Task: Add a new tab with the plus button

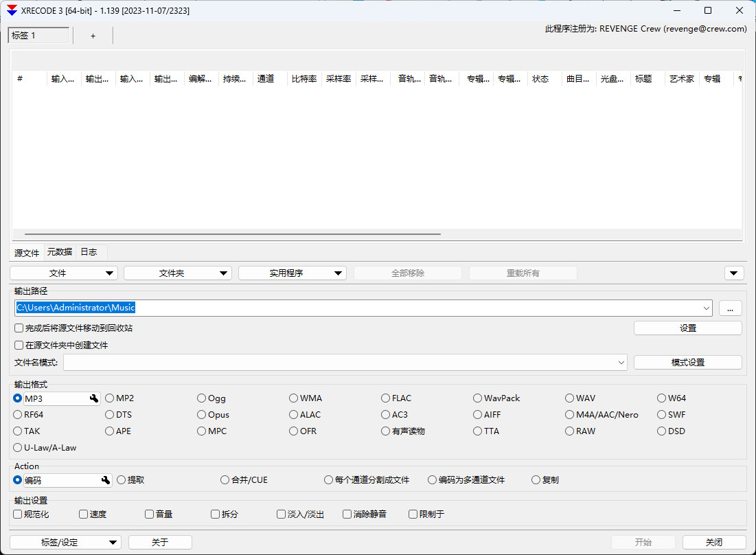Action: coord(93,36)
